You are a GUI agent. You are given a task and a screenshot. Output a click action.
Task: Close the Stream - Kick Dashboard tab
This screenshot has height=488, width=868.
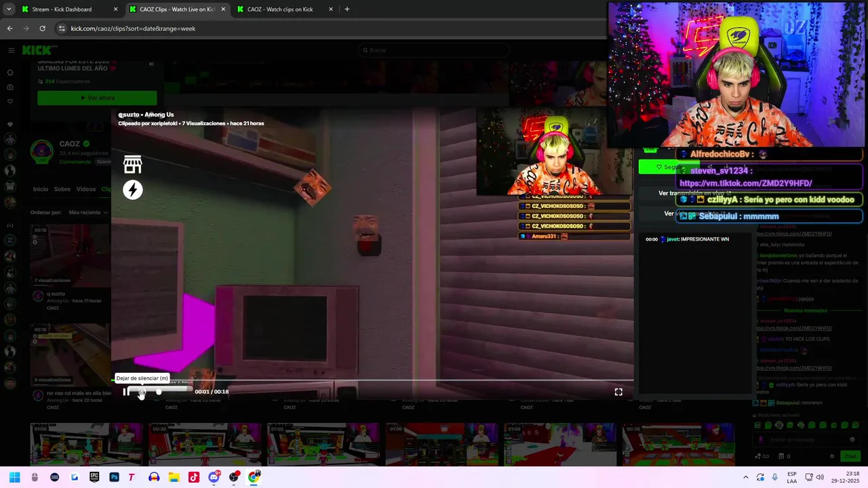tap(115, 9)
